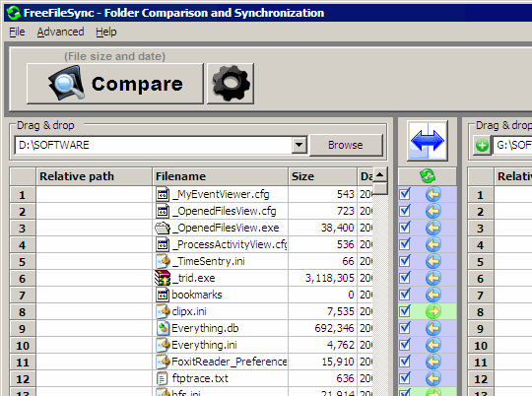The image size is (532, 396).
Task: Open the File menu
Action: coord(17,32)
